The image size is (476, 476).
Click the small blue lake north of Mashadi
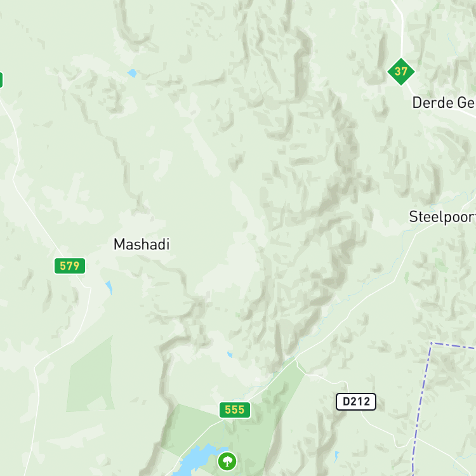(x=132, y=73)
